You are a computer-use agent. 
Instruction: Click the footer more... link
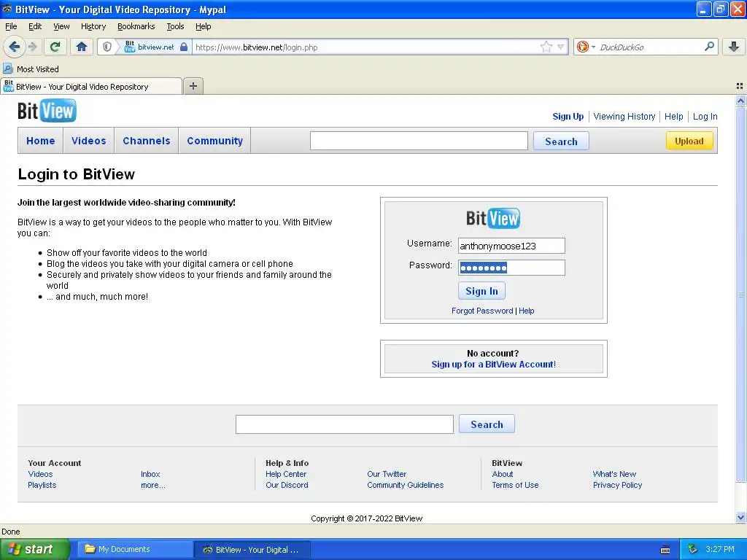[x=153, y=485]
